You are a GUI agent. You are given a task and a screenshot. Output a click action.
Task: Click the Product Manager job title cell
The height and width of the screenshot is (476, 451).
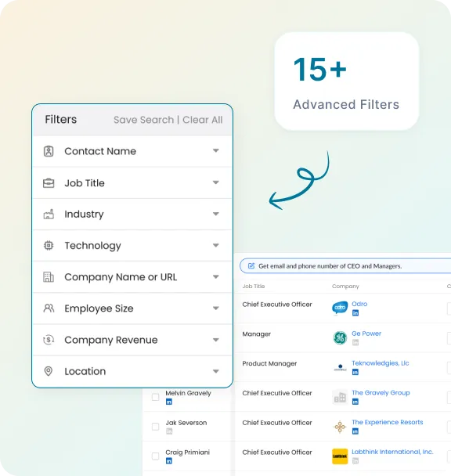coord(269,364)
